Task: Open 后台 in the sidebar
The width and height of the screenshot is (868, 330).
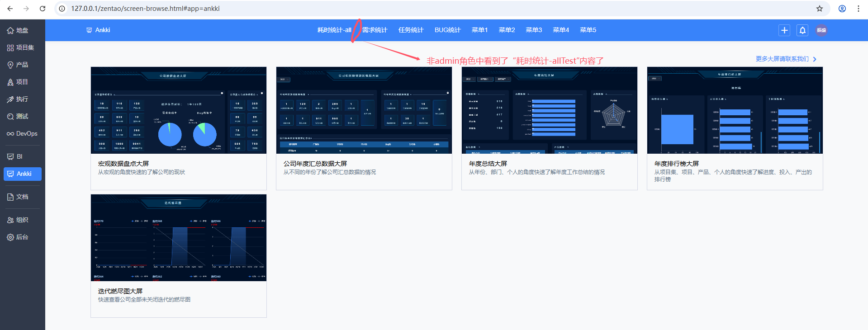Action: tap(22, 237)
